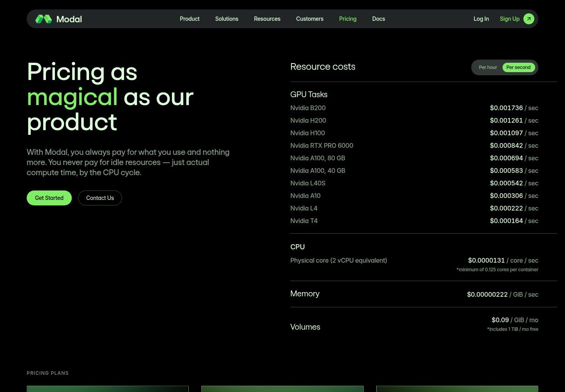Viewport: 565px width, 392px height.
Task: Switch pricing to Per second
Action: pyautogui.click(x=518, y=67)
